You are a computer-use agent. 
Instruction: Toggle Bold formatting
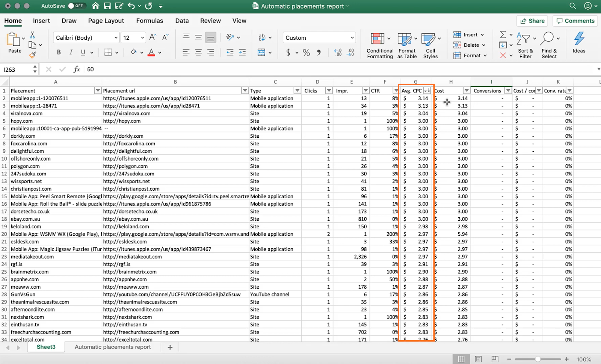(59, 53)
